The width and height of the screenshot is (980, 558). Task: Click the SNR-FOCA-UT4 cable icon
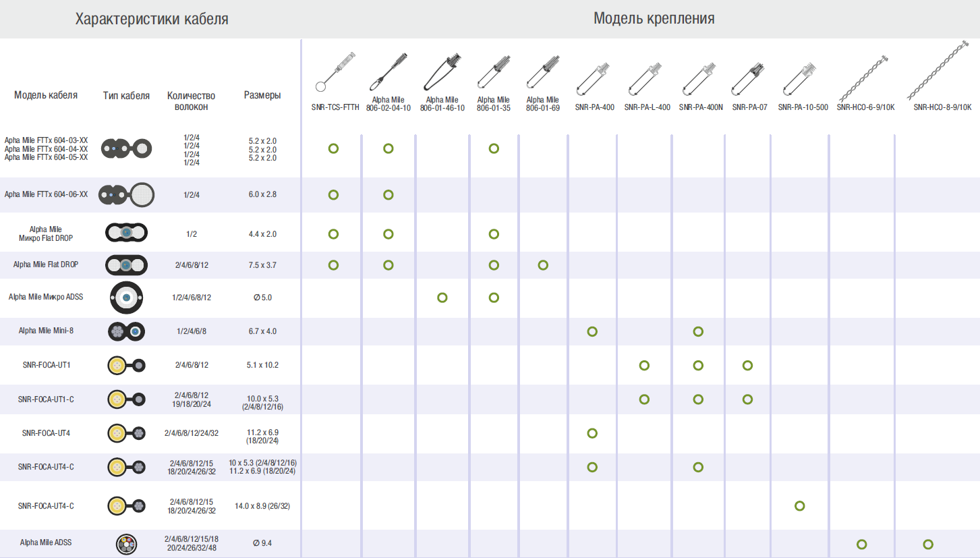pyautogui.click(x=127, y=433)
